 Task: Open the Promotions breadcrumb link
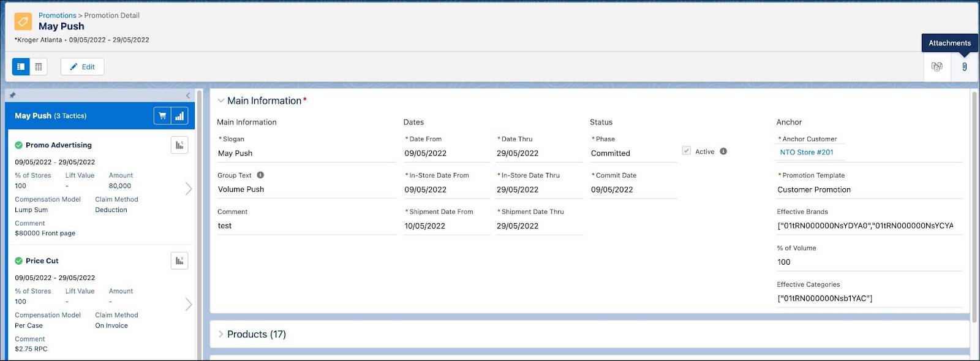tap(58, 15)
